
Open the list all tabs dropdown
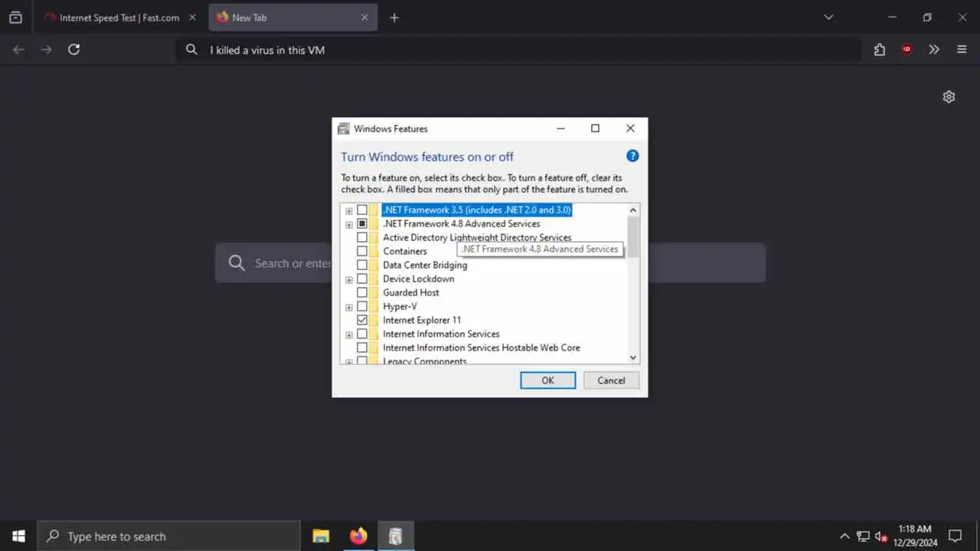click(828, 18)
